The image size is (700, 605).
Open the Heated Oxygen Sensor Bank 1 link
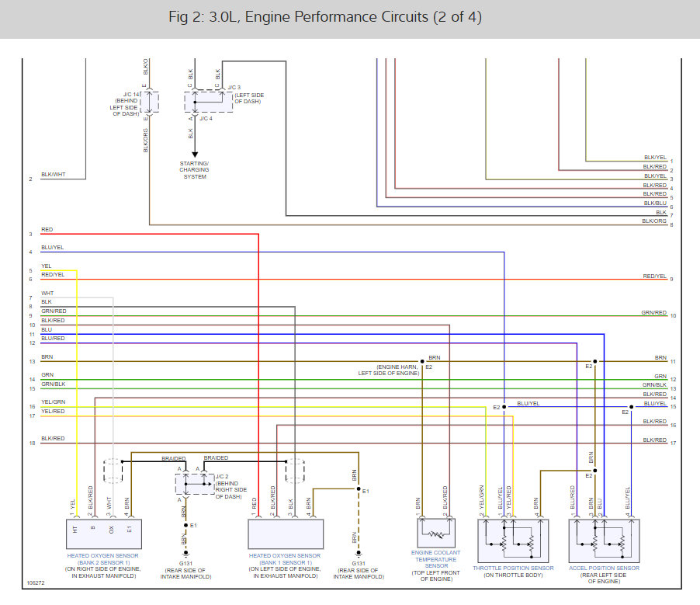click(x=285, y=559)
